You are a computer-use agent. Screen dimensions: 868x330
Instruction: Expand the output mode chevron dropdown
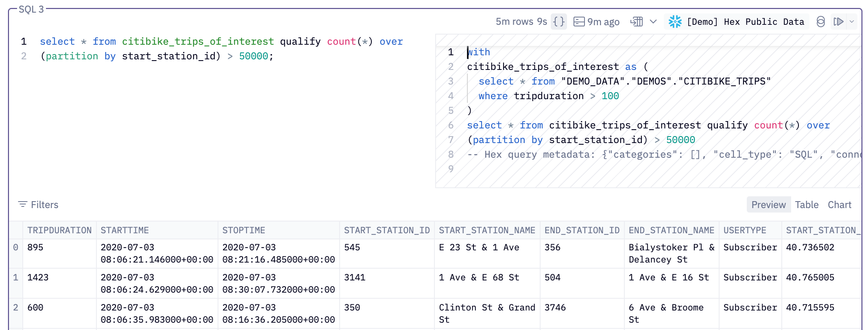pyautogui.click(x=653, y=22)
